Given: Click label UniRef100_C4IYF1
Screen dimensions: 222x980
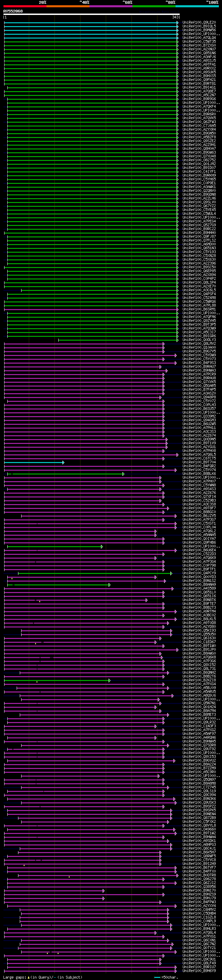Looking at the screenshot, I should click(x=199, y=172).
